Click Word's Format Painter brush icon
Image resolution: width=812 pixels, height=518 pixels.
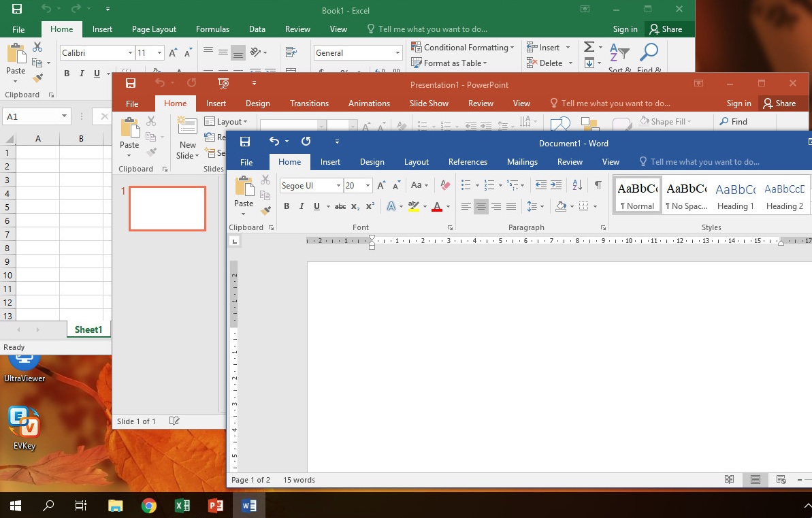click(265, 210)
